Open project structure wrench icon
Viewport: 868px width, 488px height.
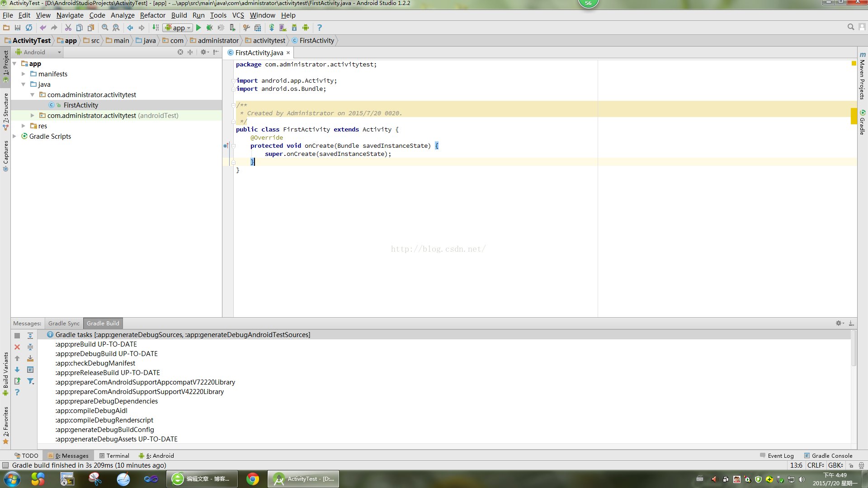246,28
